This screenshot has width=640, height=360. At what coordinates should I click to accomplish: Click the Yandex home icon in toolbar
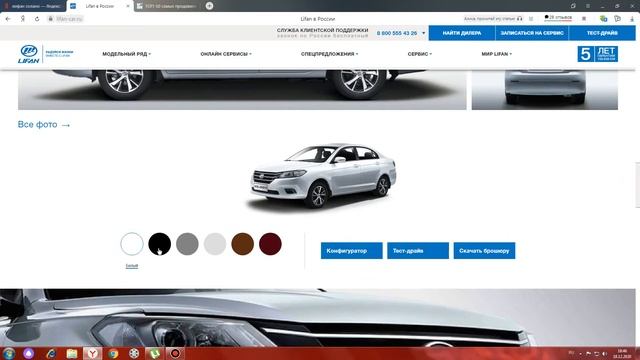point(23,19)
